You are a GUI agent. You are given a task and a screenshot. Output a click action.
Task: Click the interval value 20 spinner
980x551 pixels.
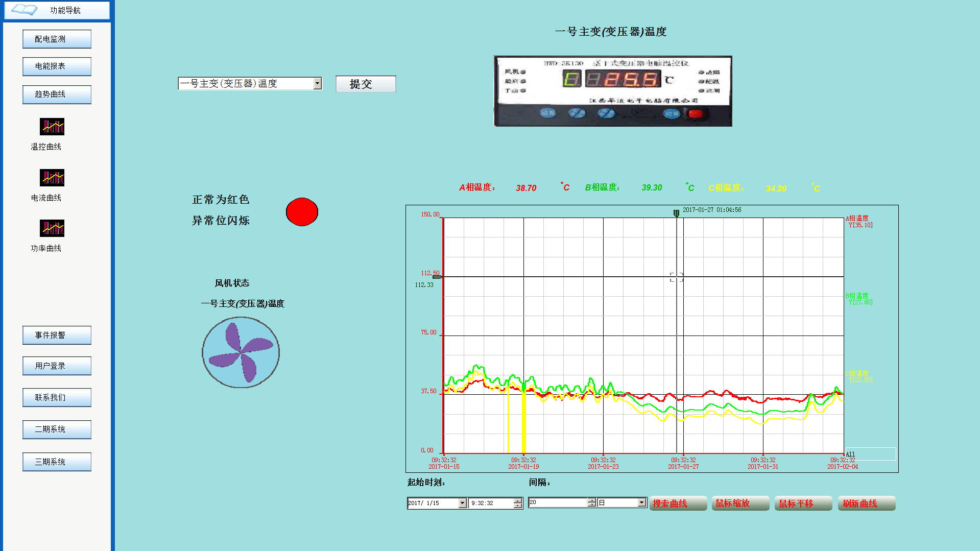(591, 502)
